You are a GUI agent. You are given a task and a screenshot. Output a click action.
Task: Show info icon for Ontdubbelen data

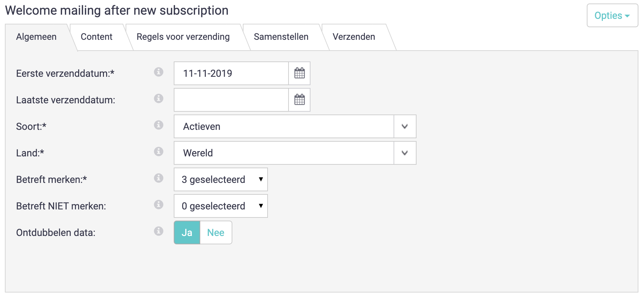click(159, 231)
